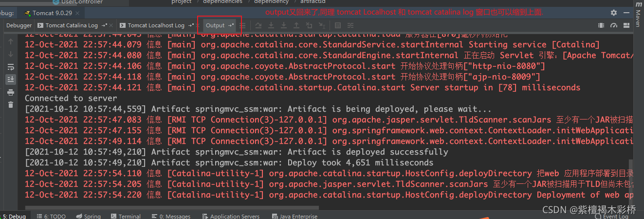
Task: Click the print console icon
Action: (11, 92)
